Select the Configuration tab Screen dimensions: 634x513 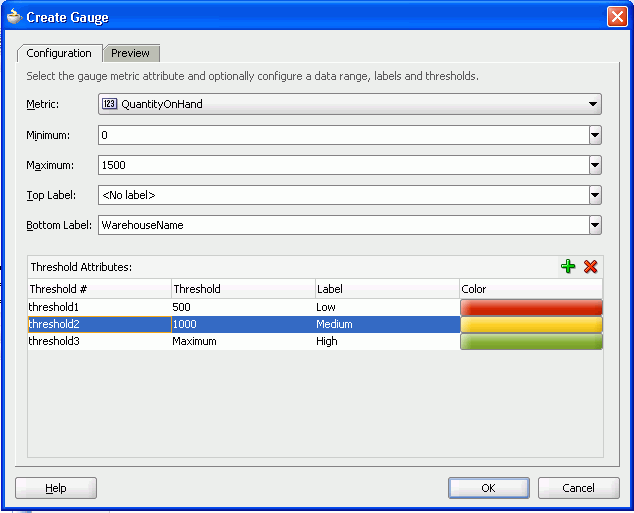click(59, 53)
